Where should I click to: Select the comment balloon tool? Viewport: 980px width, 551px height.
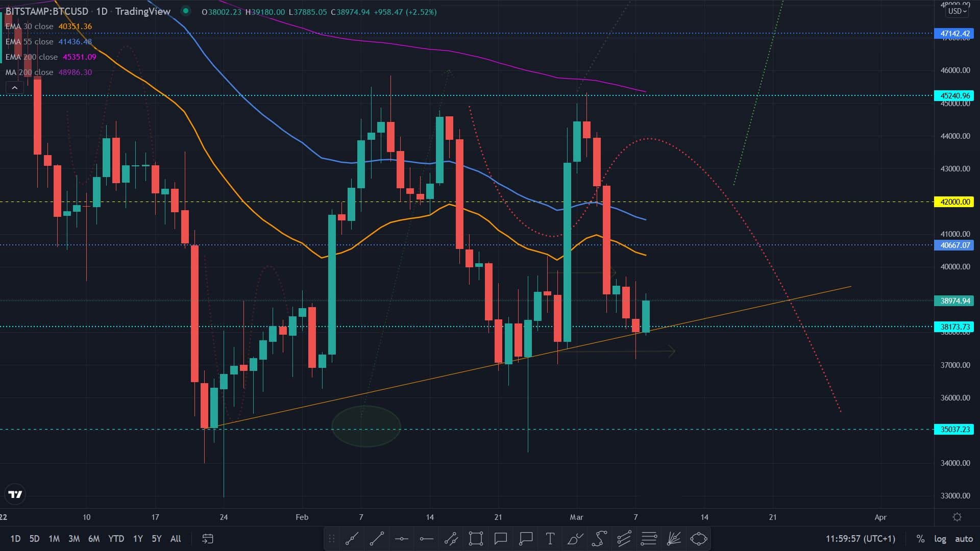pyautogui.click(x=501, y=539)
